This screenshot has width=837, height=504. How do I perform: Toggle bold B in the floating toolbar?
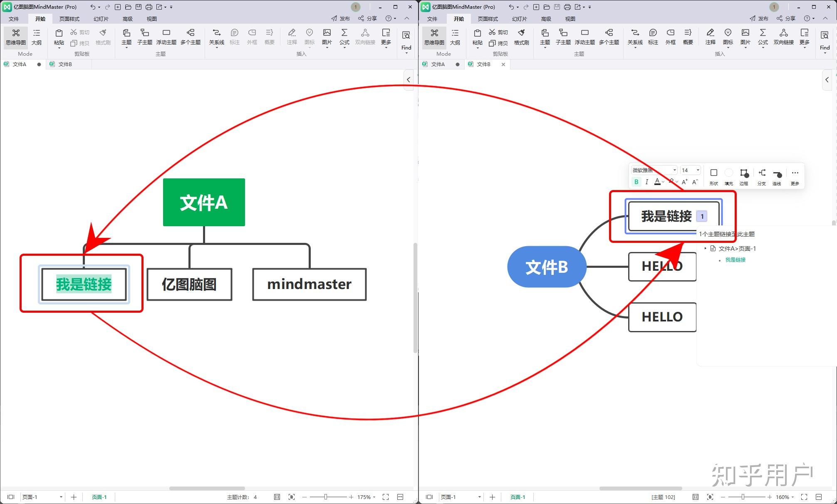(636, 182)
